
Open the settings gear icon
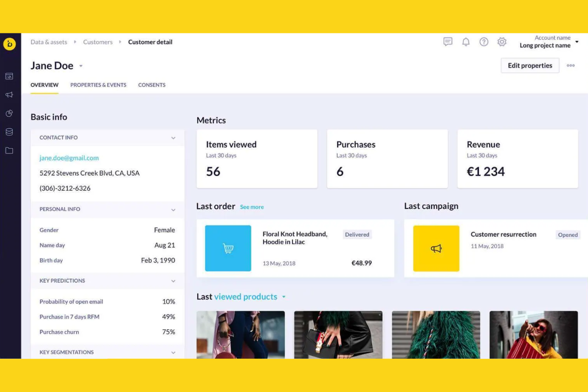(x=502, y=42)
